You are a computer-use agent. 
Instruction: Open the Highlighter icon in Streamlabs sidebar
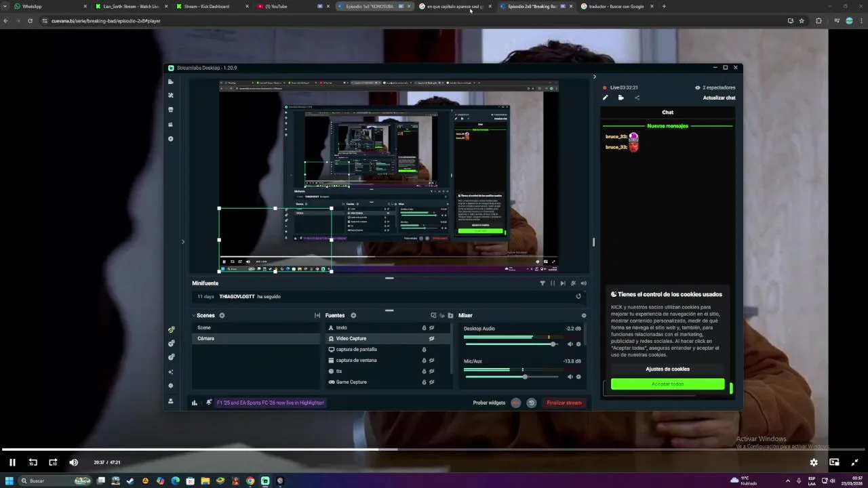click(171, 124)
